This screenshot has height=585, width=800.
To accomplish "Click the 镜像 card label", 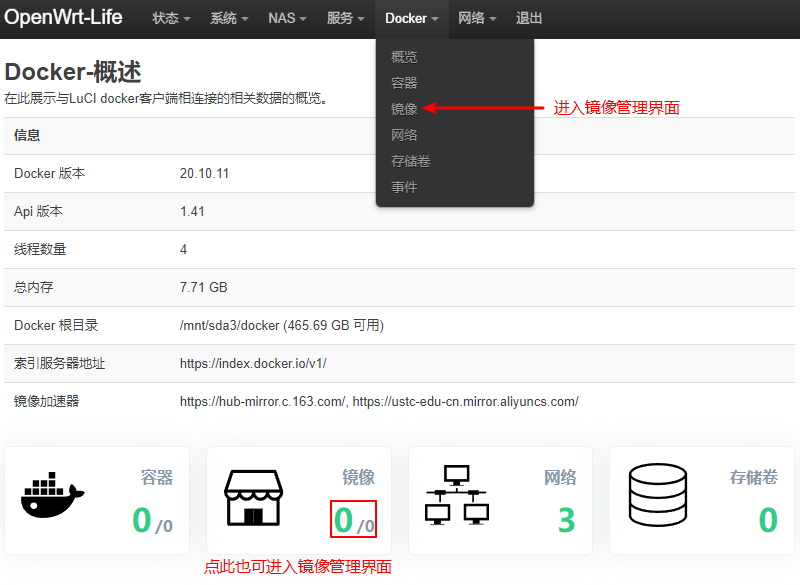I will [358, 477].
